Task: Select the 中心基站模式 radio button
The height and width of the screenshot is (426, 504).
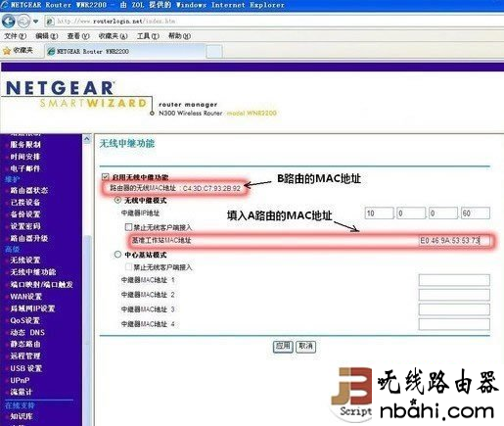Action: click(x=117, y=255)
